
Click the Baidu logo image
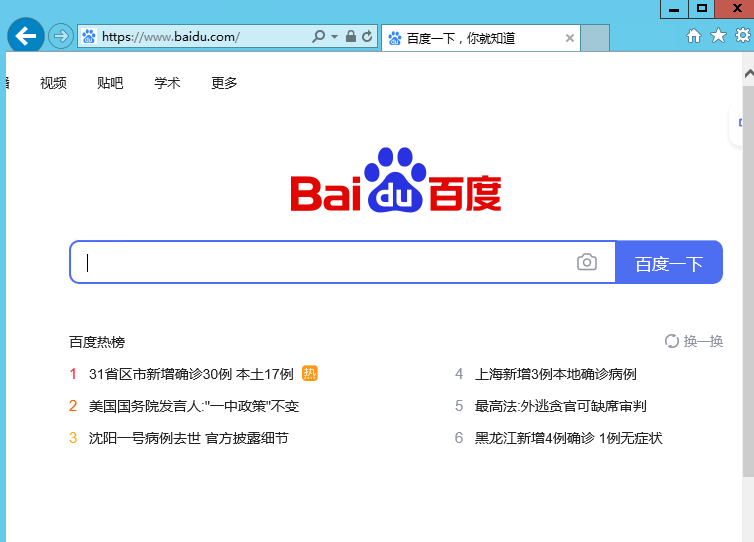tap(396, 180)
